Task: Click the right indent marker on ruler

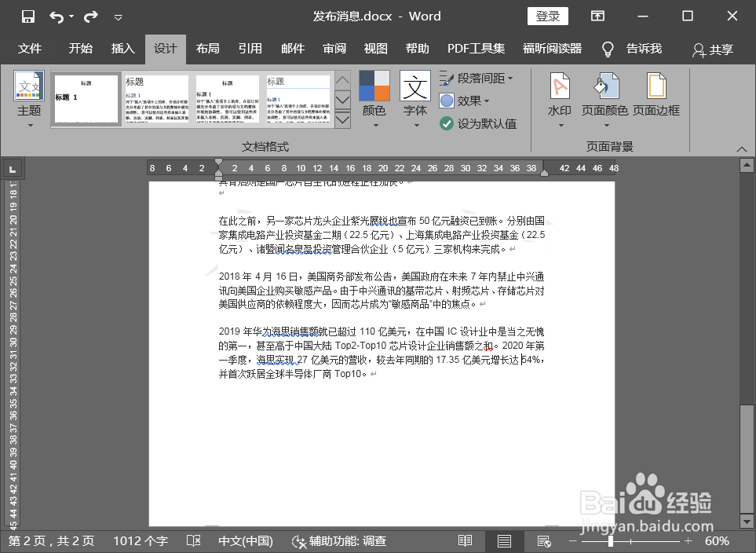Action: click(544, 172)
